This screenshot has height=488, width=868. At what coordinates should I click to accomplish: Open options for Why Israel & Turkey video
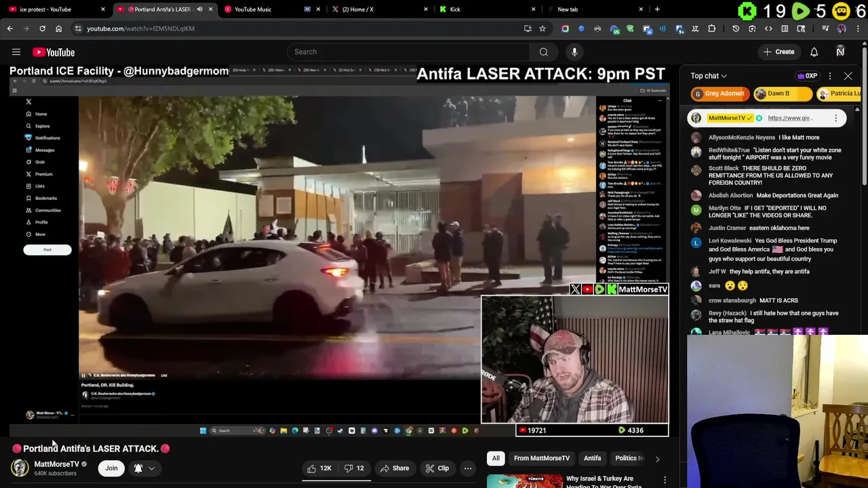[665, 481]
